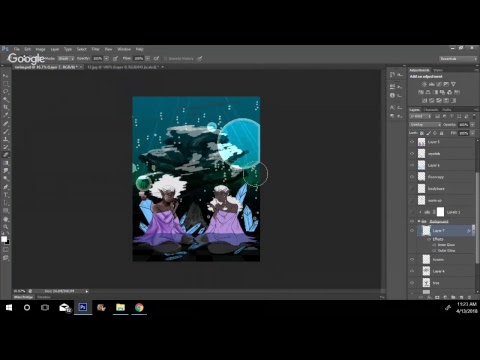Viewport: 480px width, 360px height.
Task: Select the Eyedropper tool
Action: click(x=6, y=115)
